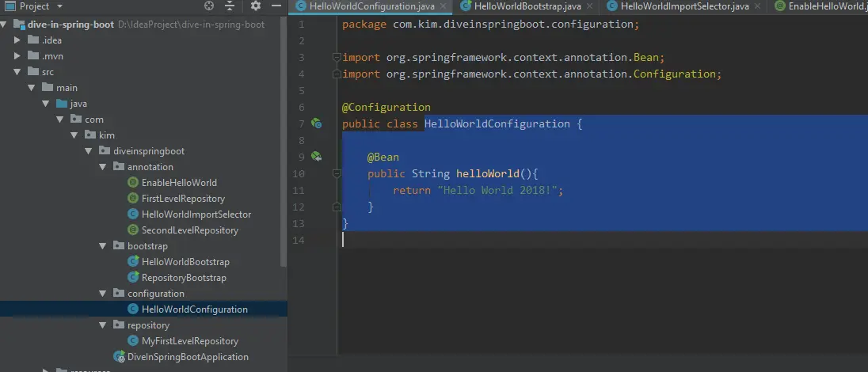Screen dimensions: 868x372
Task: Click the @Configuration annotation in code
Action: coord(386,108)
